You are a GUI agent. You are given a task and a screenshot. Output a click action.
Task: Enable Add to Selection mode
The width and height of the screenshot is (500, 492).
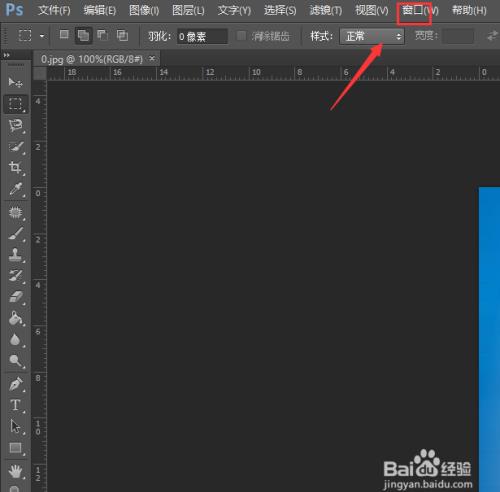83,35
